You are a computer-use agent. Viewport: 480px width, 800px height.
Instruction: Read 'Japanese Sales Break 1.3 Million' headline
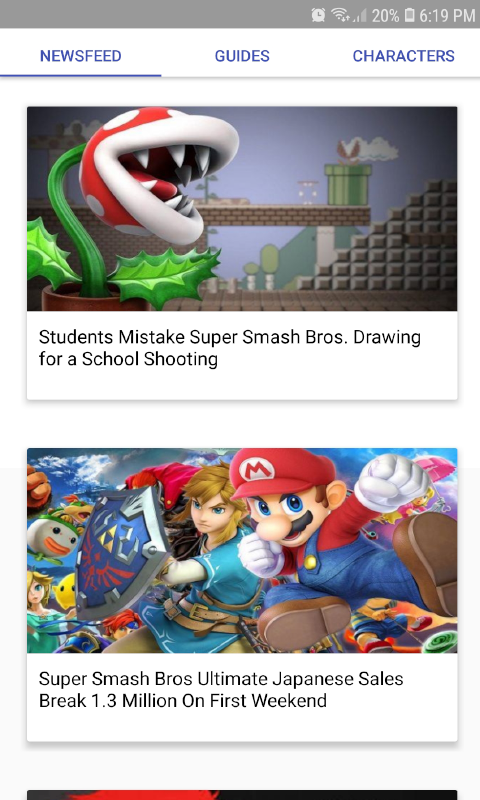coord(221,690)
